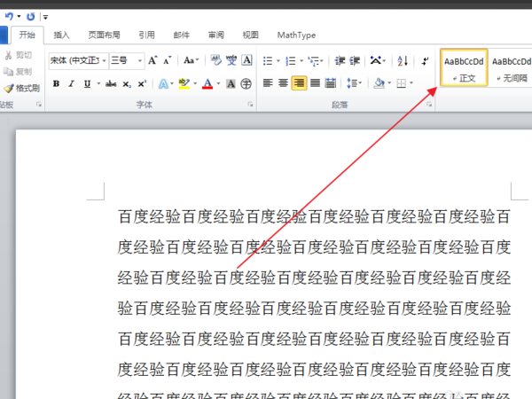Open the 视图 tab
Image resolution: width=532 pixels, height=399 pixels.
coord(251,35)
